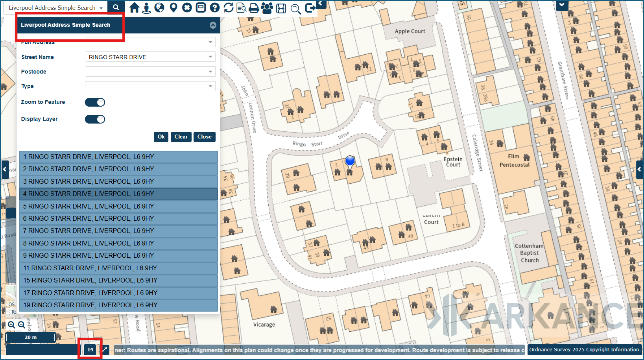
Task: Select 5 RINGO STARR DRIVE result
Action: tap(118, 206)
